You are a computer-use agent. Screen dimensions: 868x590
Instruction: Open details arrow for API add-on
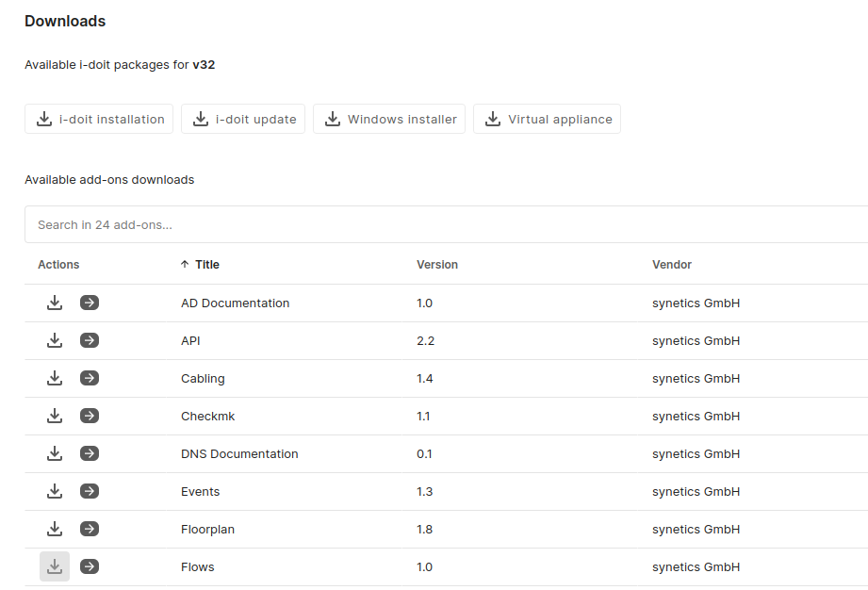coord(90,340)
